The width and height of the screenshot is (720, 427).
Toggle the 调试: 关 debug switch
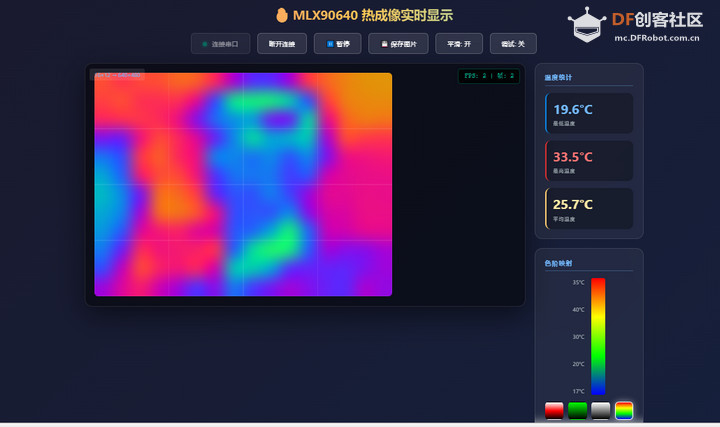click(513, 44)
